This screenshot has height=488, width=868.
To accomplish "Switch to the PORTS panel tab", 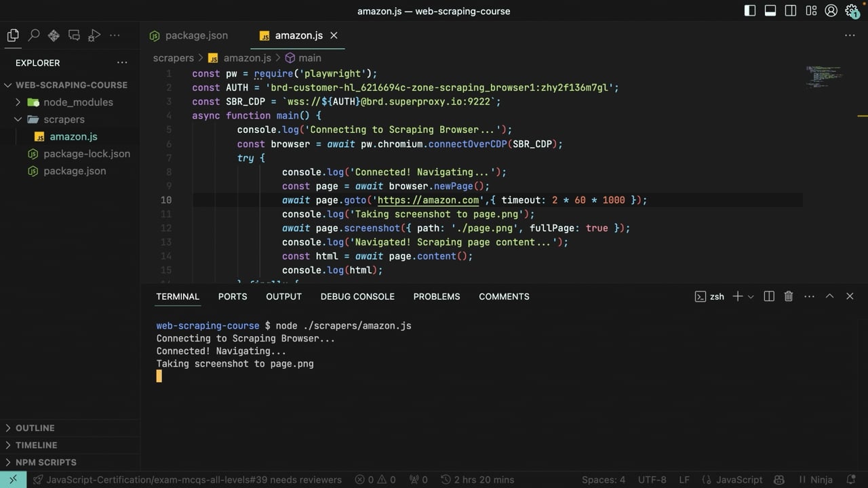I will (233, 296).
